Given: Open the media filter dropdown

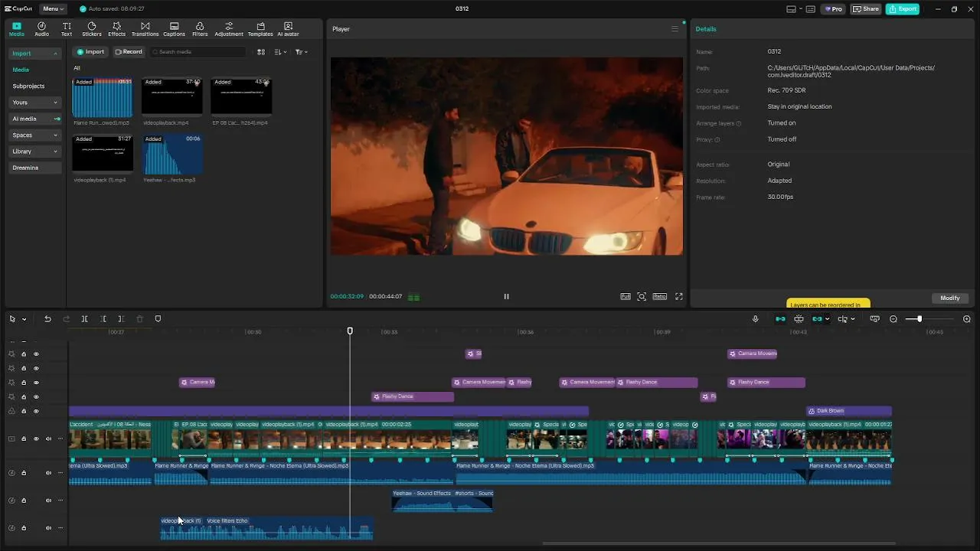Looking at the screenshot, I should coord(302,52).
